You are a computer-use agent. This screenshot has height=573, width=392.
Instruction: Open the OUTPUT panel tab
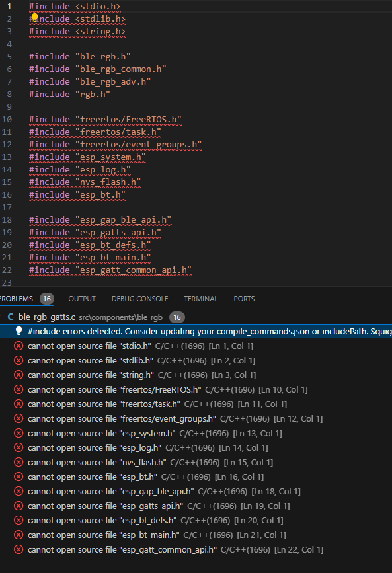coord(82,299)
